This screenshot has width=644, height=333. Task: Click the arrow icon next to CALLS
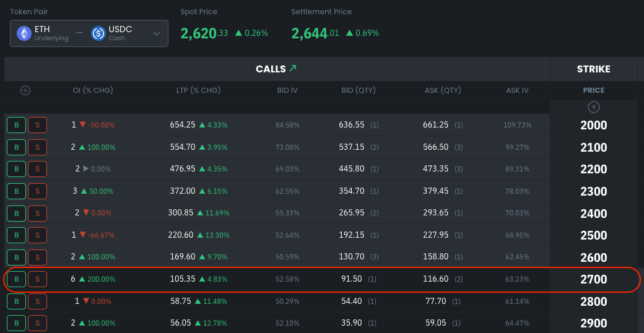(293, 69)
